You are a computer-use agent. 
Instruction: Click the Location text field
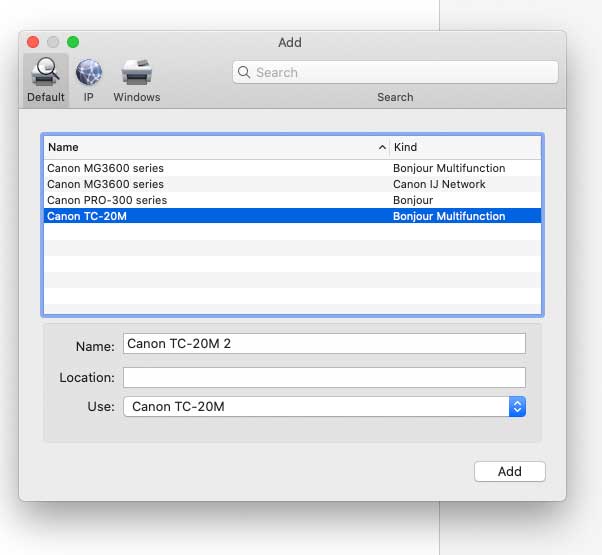coord(324,378)
